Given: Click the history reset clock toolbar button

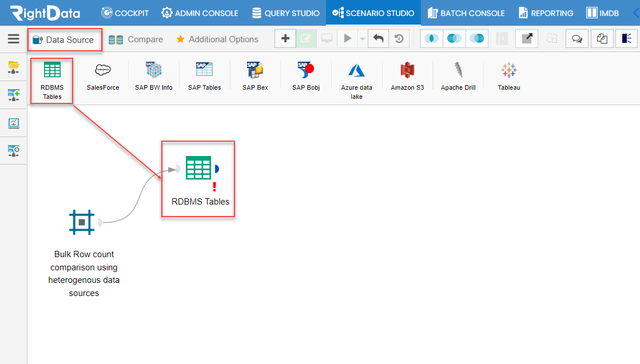Looking at the screenshot, I should click(399, 39).
